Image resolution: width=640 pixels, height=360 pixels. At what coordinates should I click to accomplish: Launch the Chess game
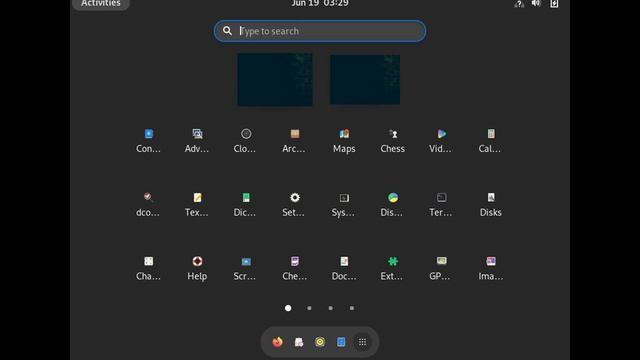click(x=393, y=140)
